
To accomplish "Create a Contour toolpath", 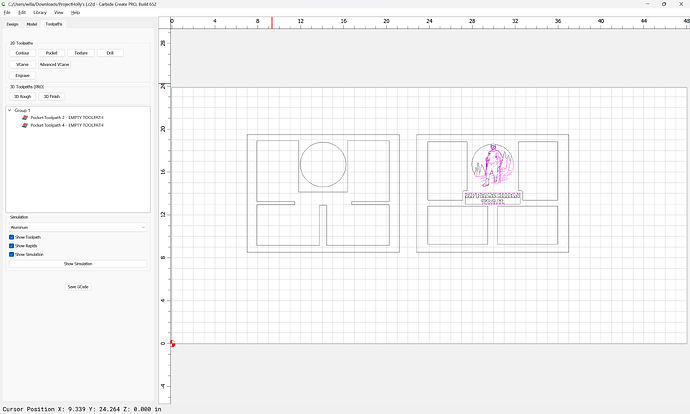I will 22,52.
